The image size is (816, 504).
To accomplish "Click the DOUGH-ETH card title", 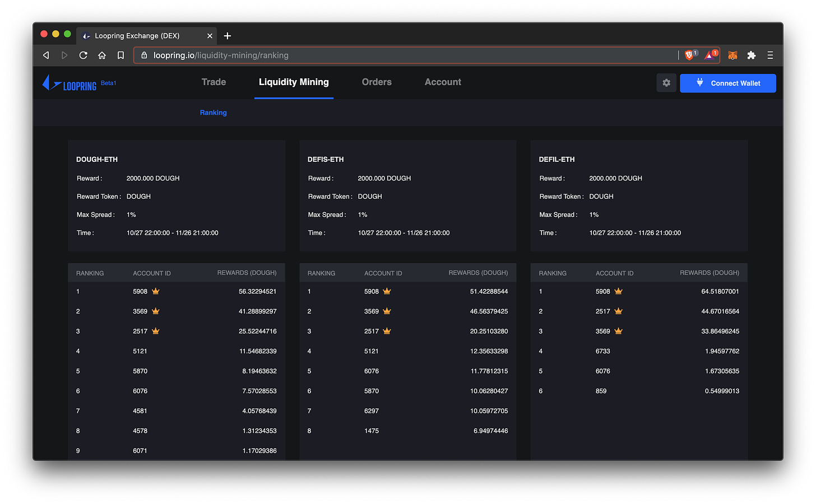I will 97,160.
